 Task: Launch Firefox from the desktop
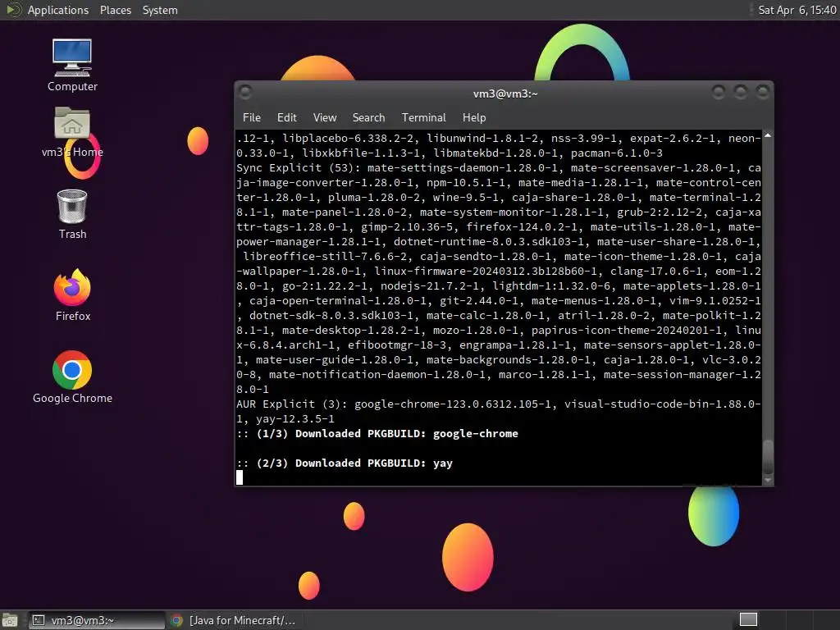pos(72,295)
